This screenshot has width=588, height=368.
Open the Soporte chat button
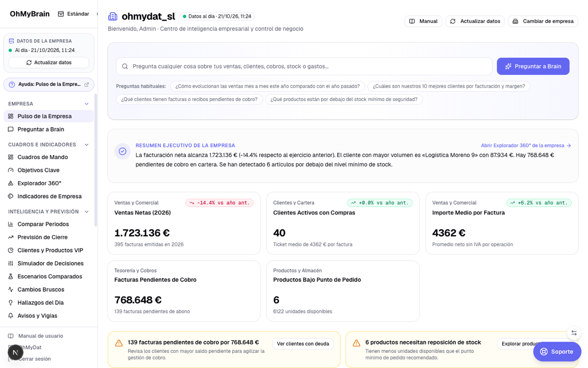557,352
